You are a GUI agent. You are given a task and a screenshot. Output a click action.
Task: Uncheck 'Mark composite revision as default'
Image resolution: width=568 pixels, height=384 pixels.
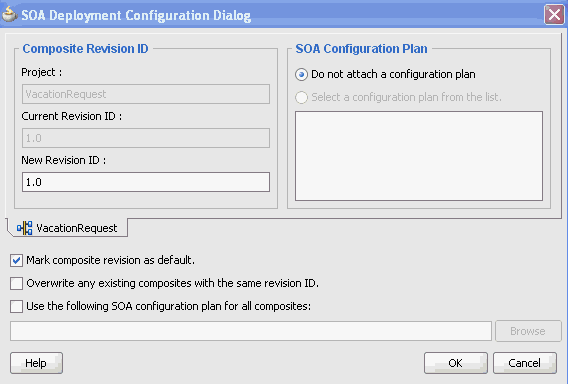(x=16, y=260)
